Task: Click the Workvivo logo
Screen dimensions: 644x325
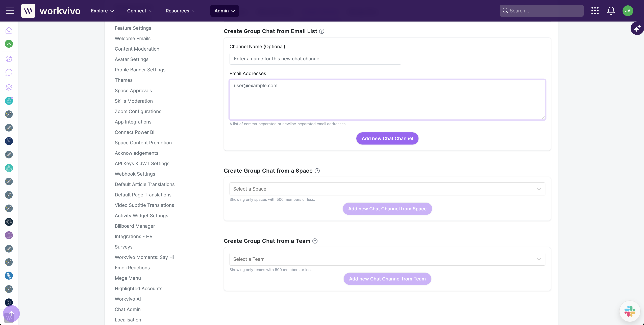Action: pos(51,11)
